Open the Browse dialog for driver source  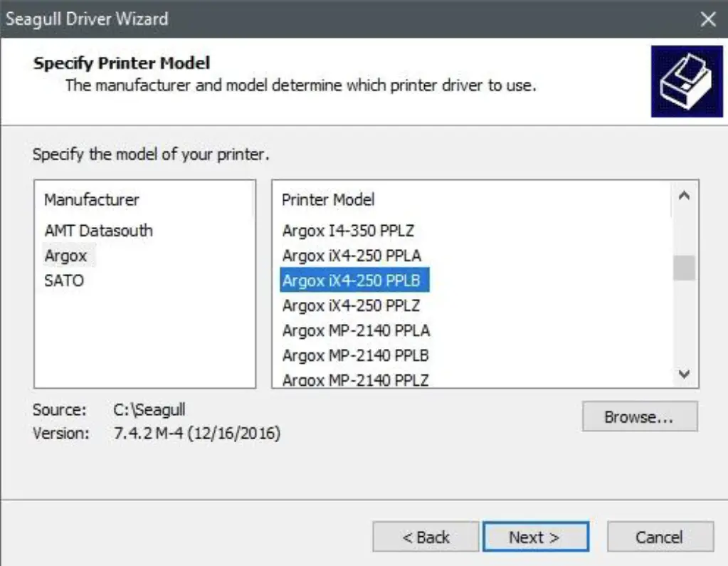click(638, 416)
